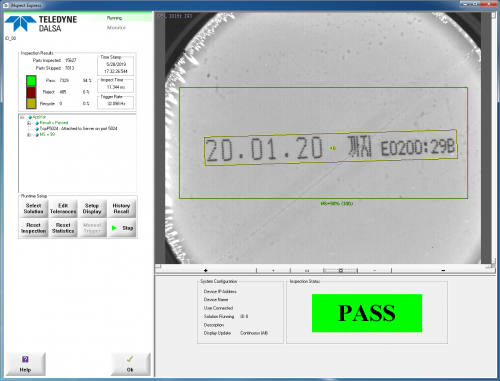Image resolution: width=500 pixels, height=381 pixels.
Task: Collapse the Result = Passed tree node
Action: (29, 123)
